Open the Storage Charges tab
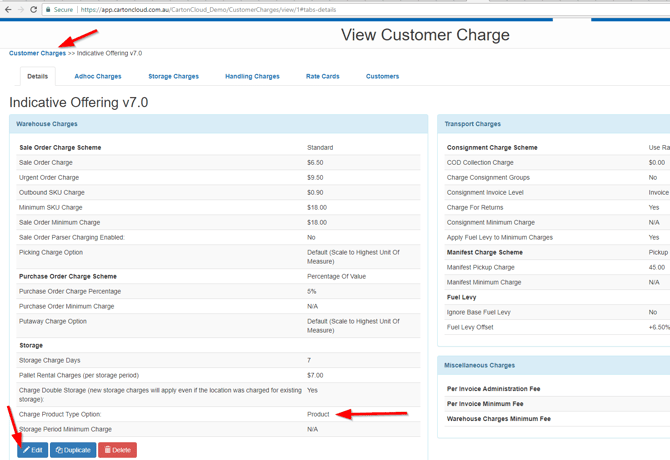The width and height of the screenshot is (670, 460). click(173, 76)
